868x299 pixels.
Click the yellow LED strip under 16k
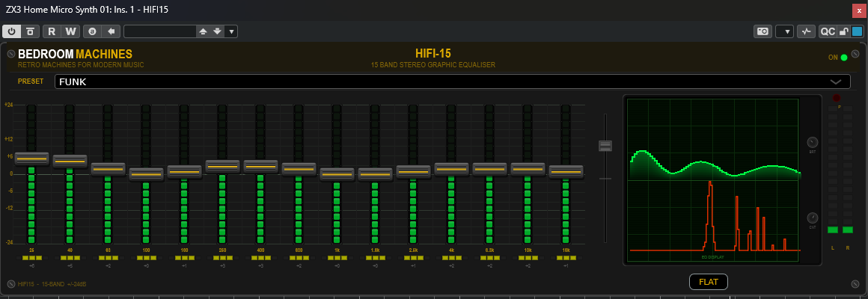coord(566,258)
